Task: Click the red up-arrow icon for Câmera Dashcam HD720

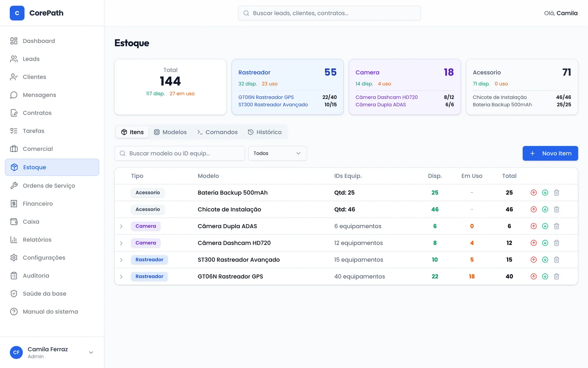Action: tap(534, 243)
